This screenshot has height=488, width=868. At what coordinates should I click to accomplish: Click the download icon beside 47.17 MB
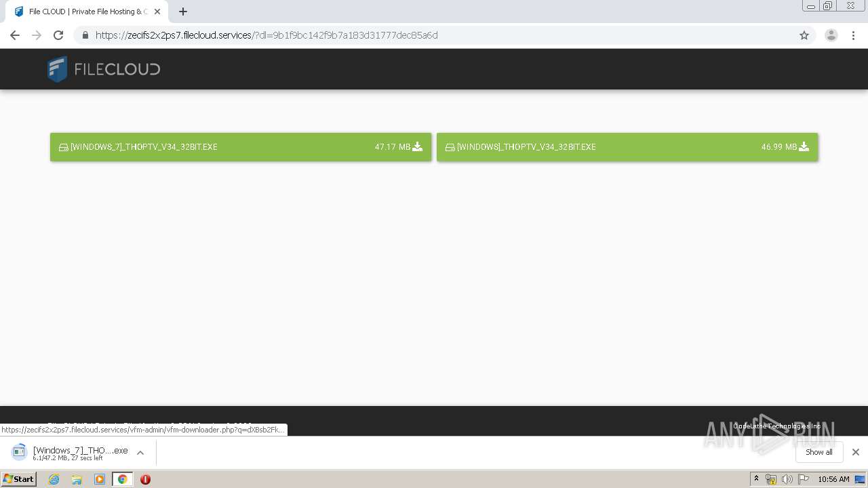tap(418, 146)
